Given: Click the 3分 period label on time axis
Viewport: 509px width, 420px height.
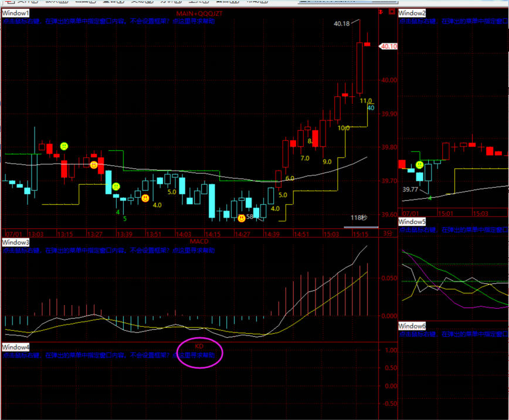Looking at the screenshot, I should pos(387,233).
